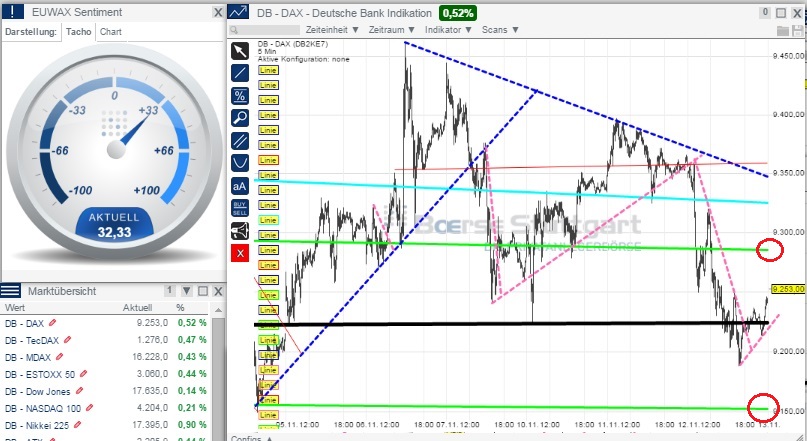
Task: Open the megaphone alert tool
Action: [x=240, y=231]
